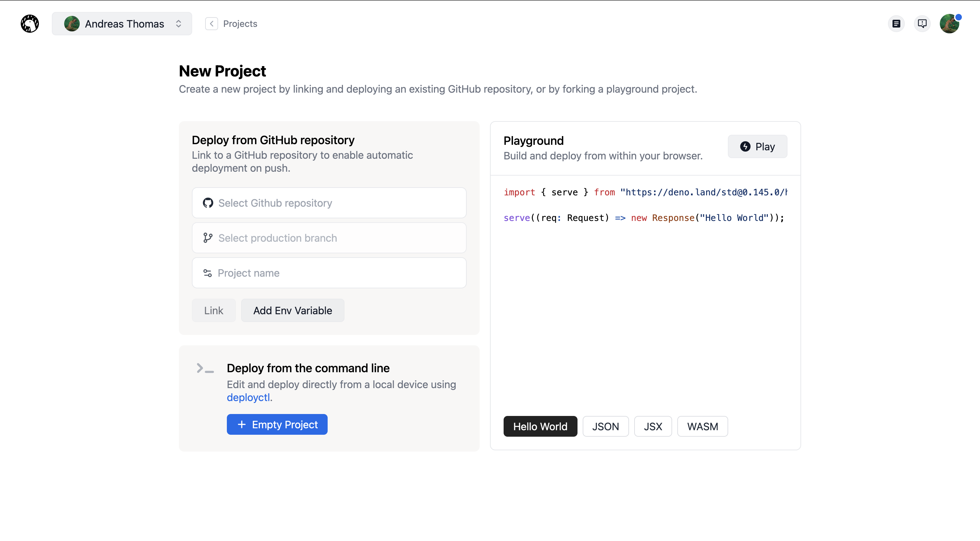Click the branch icon in production branch field
The width and height of the screenshot is (980, 541).
tap(208, 238)
